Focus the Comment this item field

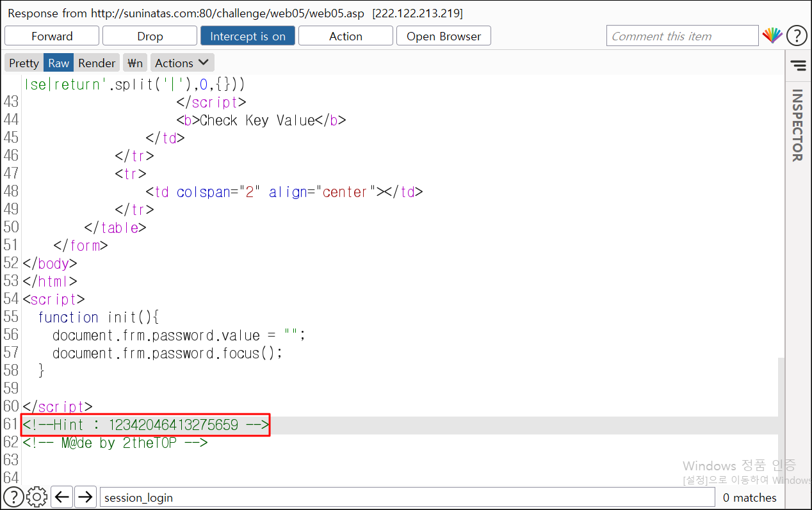[x=682, y=36]
